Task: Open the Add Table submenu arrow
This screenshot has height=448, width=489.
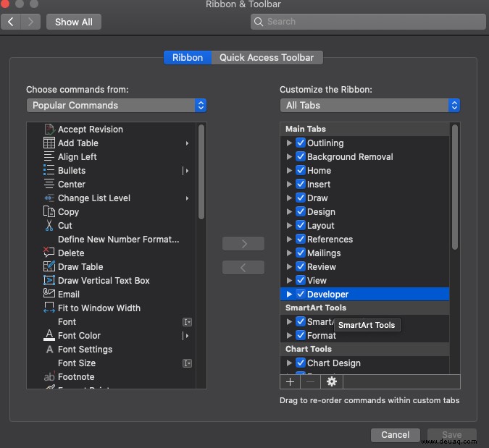Action: point(187,143)
